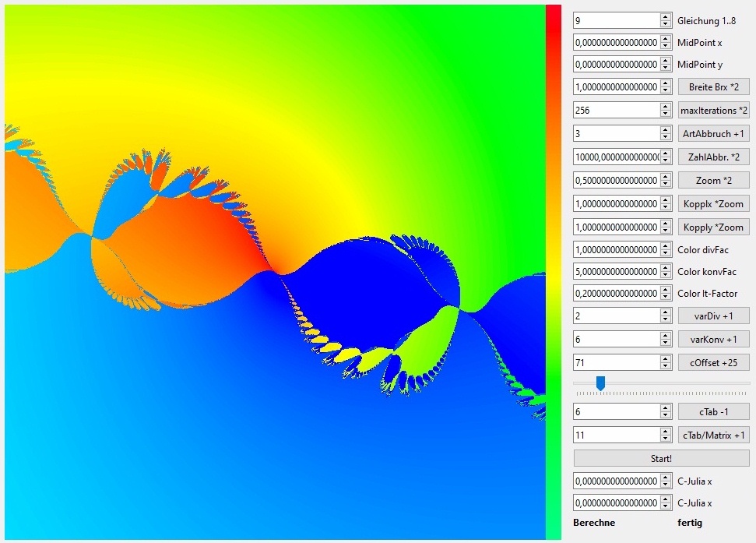Click the rendered fractal image

click(x=276, y=272)
